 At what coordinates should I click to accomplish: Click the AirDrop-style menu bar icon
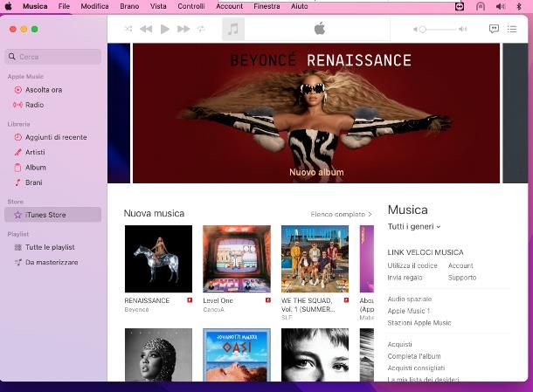[481, 6]
